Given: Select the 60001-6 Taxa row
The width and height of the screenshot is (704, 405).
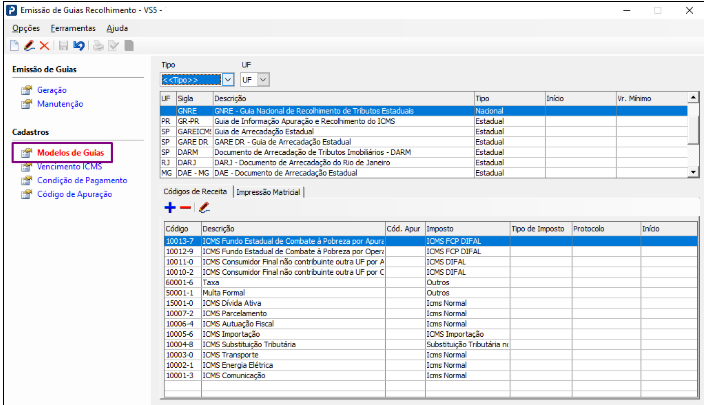Looking at the screenshot, I should pos(431,282).
